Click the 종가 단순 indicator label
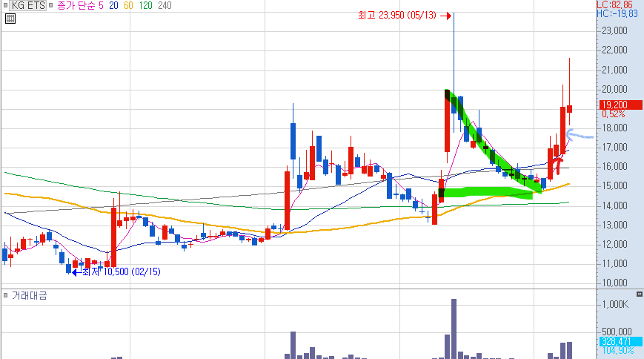The height and width of the screenshot is (359, 644). click(x=76, y=6)
